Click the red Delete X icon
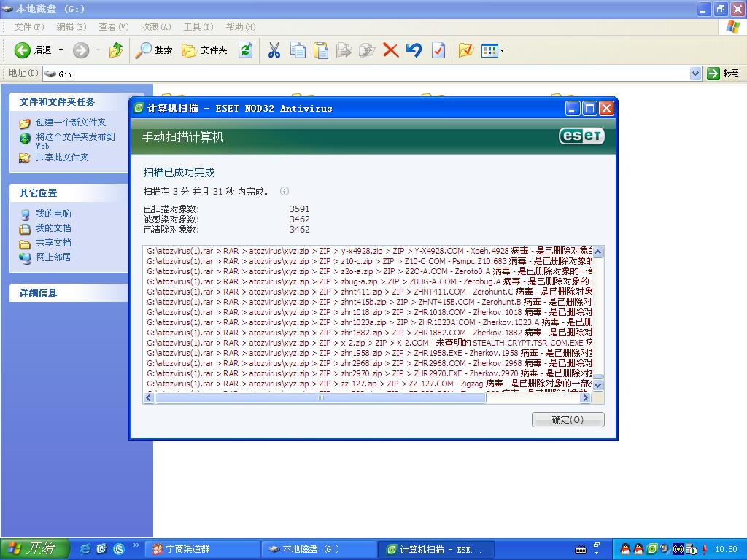This screenshot has height=560, width=747. [391, 50]
